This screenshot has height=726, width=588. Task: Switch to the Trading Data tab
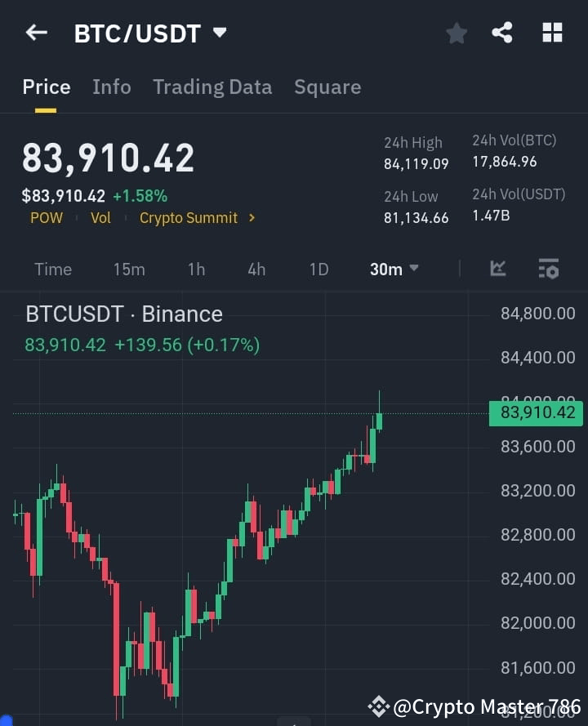(212, 87)
